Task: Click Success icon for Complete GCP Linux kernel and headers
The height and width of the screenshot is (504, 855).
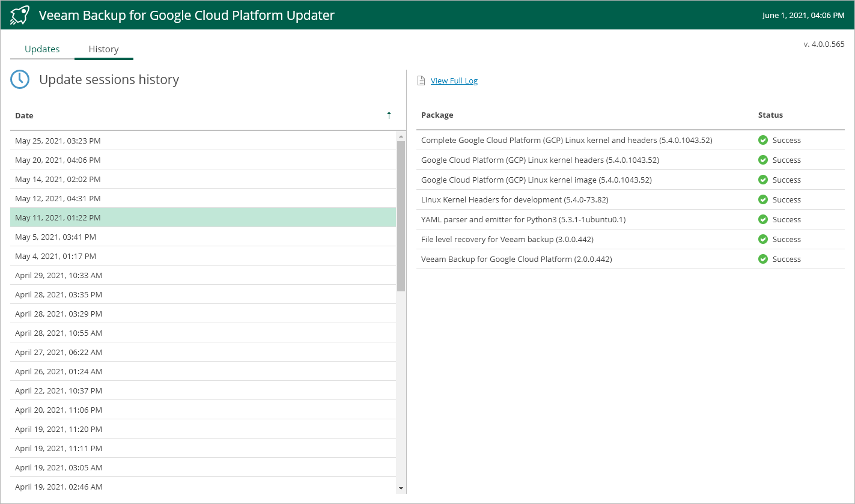Action: coord(763,140)
